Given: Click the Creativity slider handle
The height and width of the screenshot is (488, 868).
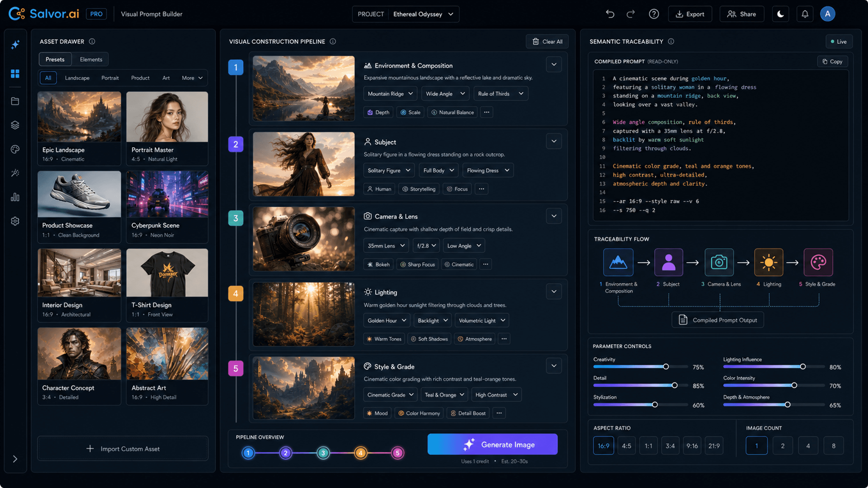Looking at the screenshot, I should pyautogui.click(x=666, y=367).
